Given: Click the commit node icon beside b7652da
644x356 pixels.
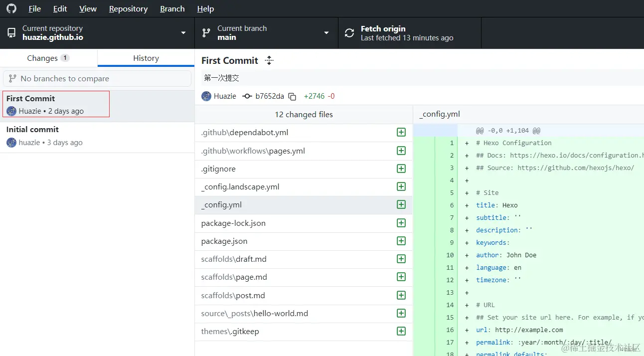Looking at the screenshot, I should [247, 96].
